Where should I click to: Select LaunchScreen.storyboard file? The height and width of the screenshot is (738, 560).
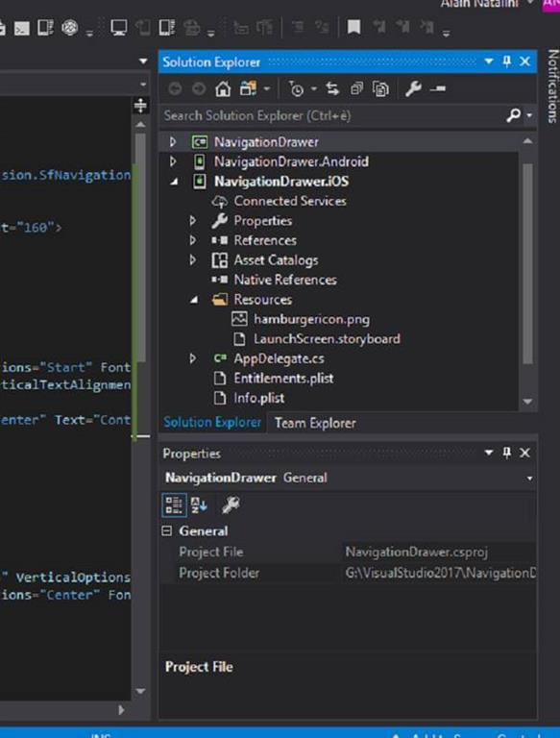coord(327,339)
